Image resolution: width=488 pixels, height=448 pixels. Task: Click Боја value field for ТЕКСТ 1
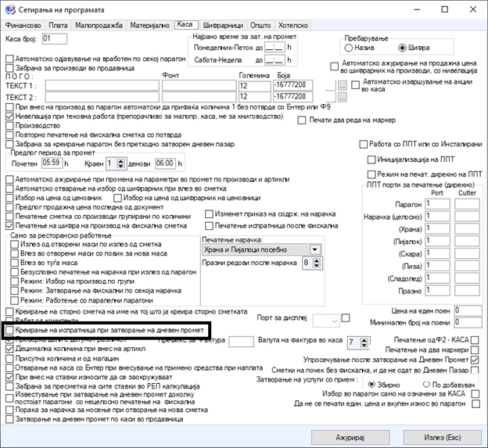point(293,85)
